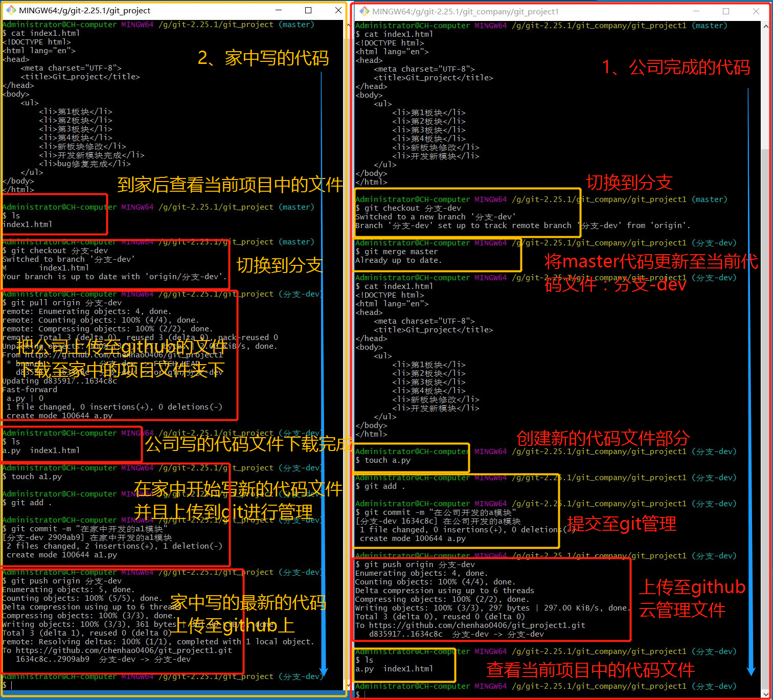Close the git_company/git_project1 terminal window

pyautogui.click(x=756, y=11)
